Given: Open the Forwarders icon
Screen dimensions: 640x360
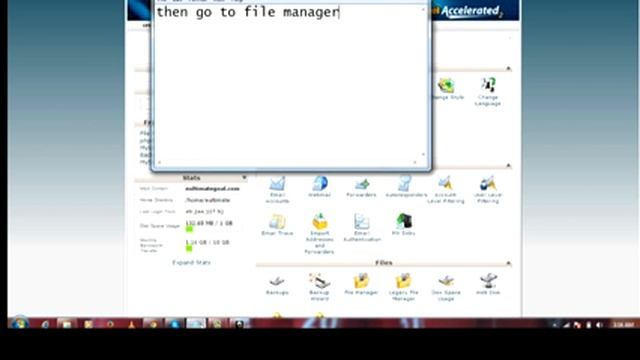Looking at the screenshot, I should pyautogui.click(x=362, y=184).
